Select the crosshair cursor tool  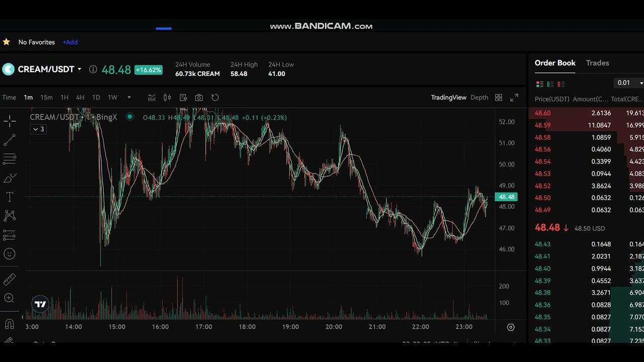10,121
